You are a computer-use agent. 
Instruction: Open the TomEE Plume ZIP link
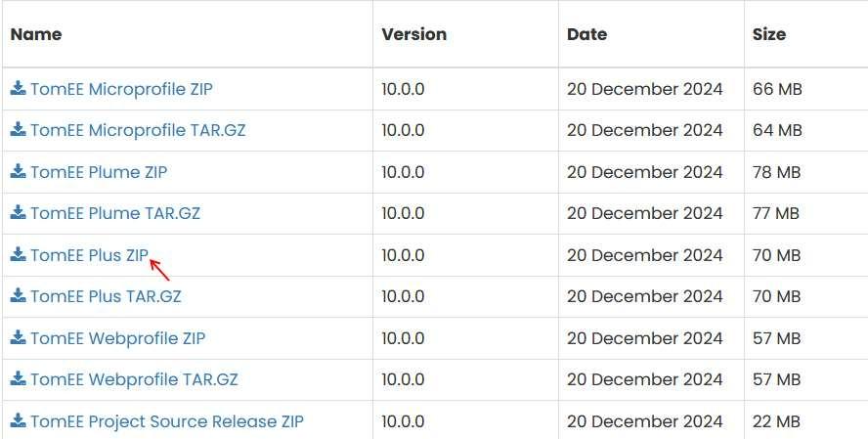[x=99, y=172]
